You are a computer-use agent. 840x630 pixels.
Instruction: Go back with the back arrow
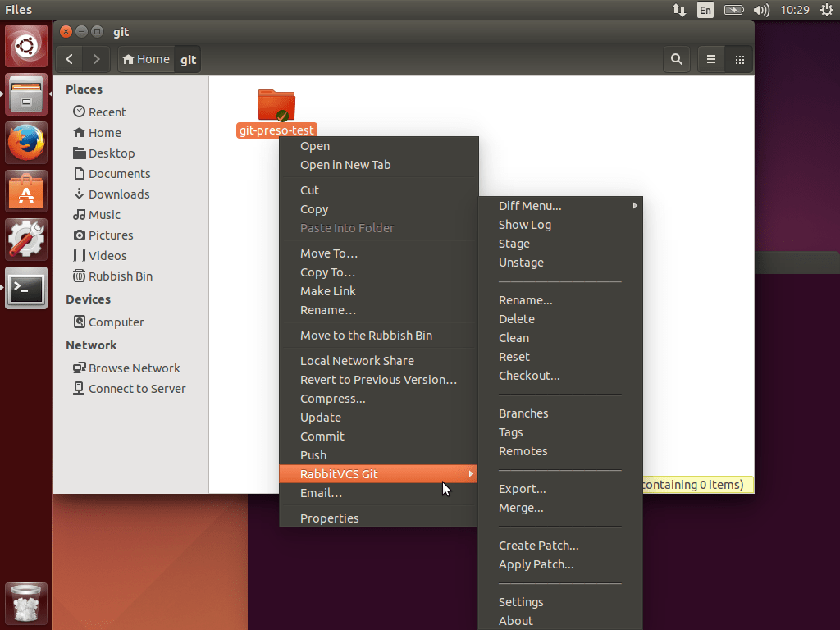pos(69,59)
